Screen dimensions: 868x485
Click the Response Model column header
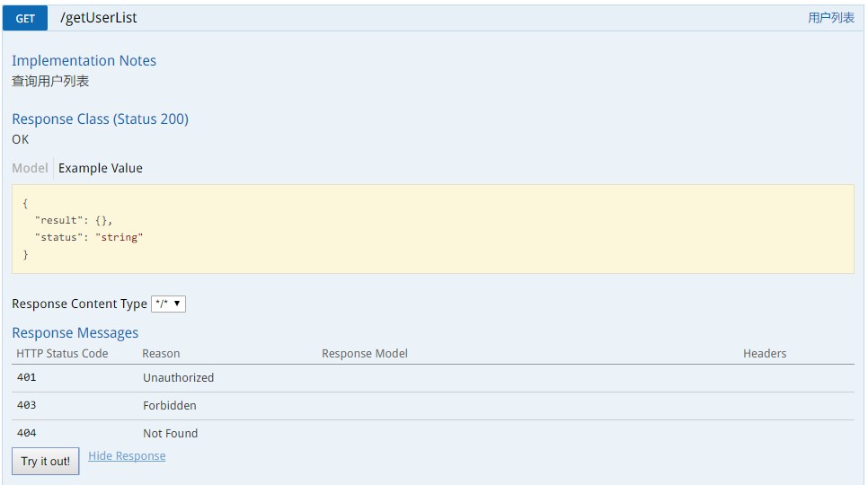click(364, 354)
